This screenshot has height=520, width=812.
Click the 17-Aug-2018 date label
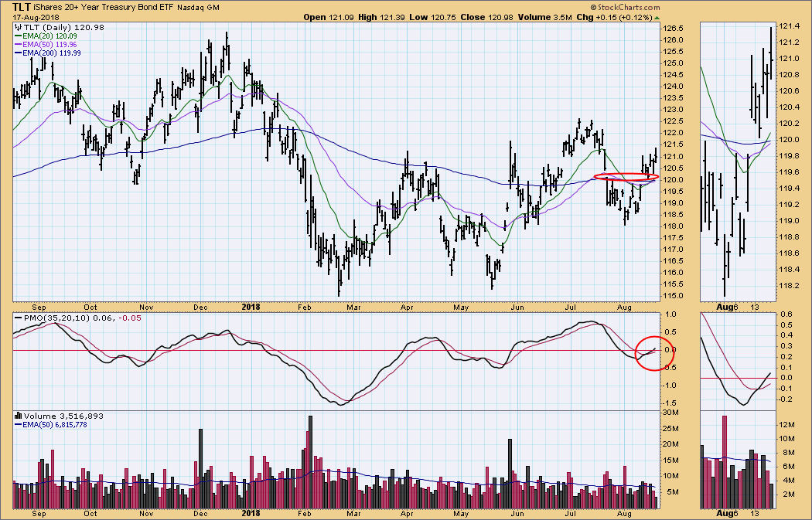36,18
